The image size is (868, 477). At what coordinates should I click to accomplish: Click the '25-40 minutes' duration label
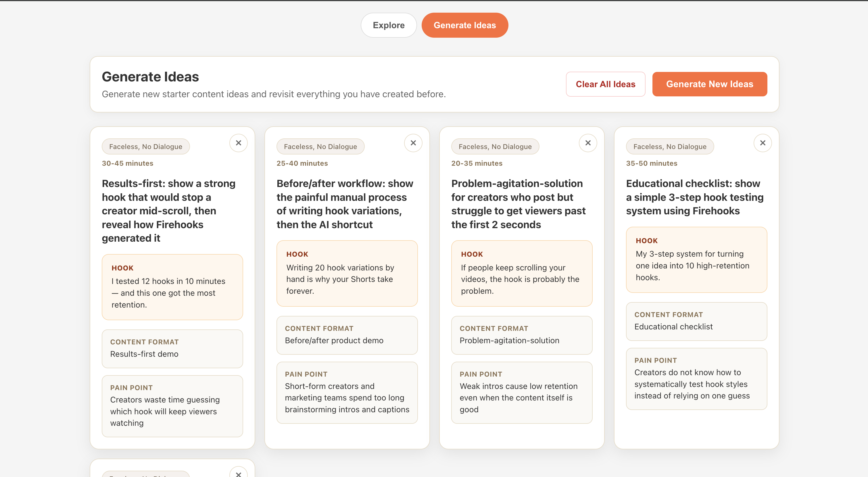pos(302,163)
